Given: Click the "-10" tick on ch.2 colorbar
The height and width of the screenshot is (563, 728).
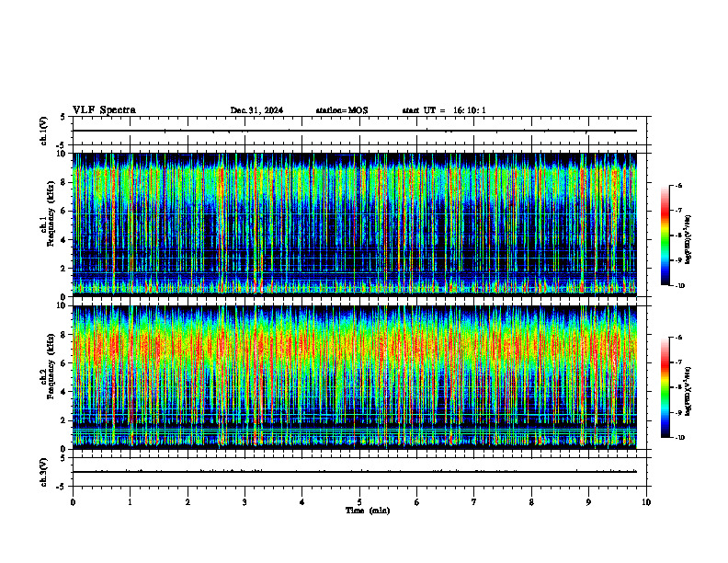Looking at the screenshot, I should click(x=679, y=438).
